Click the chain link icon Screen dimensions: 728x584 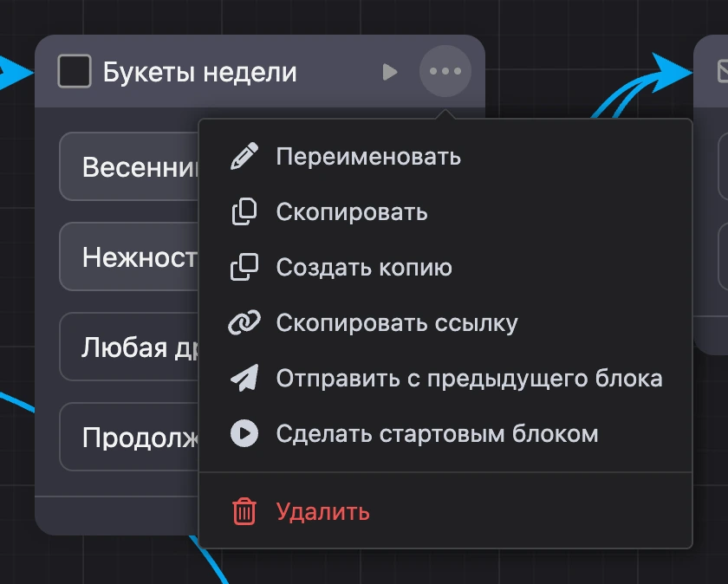[x=244, y=322]
